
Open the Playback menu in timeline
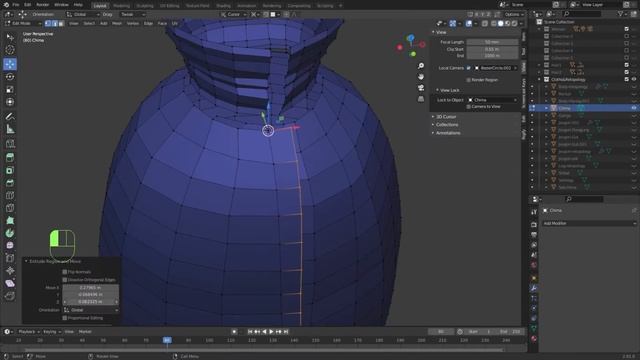(x=28, y=331)
